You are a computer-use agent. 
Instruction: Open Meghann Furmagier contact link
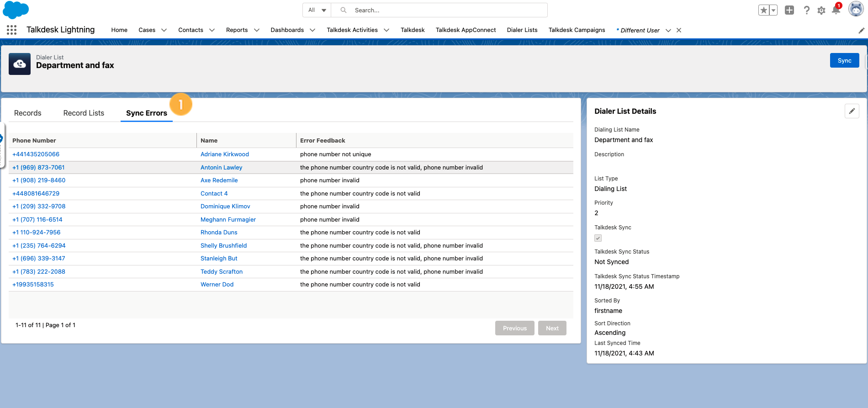[228, 220]
